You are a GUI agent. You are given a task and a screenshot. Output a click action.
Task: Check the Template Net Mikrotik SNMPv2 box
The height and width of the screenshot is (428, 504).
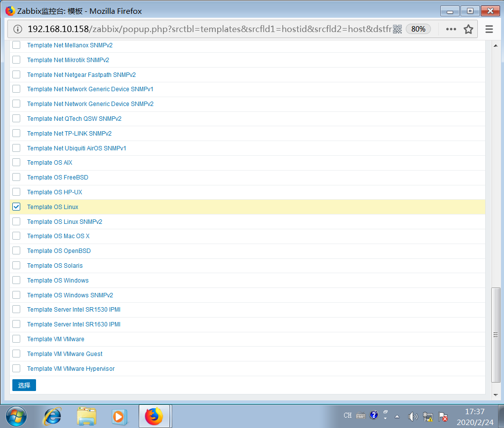tap(16, 60)
